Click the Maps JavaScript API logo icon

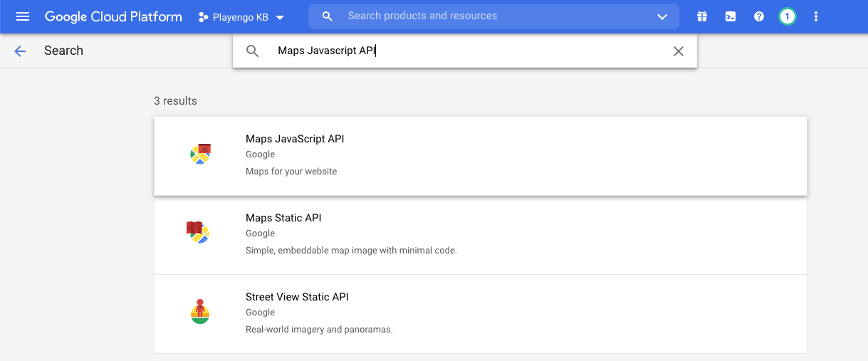tap(201, 154)
